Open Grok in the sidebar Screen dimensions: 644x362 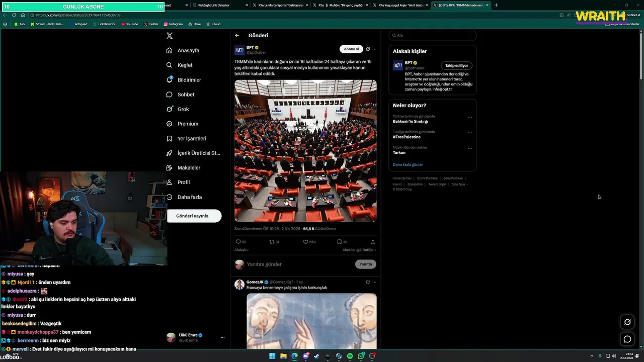tap(178, 109)
